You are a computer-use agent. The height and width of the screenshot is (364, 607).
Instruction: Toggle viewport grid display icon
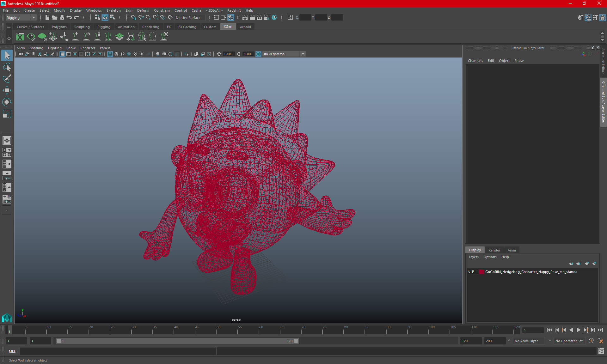coord(62,54)
